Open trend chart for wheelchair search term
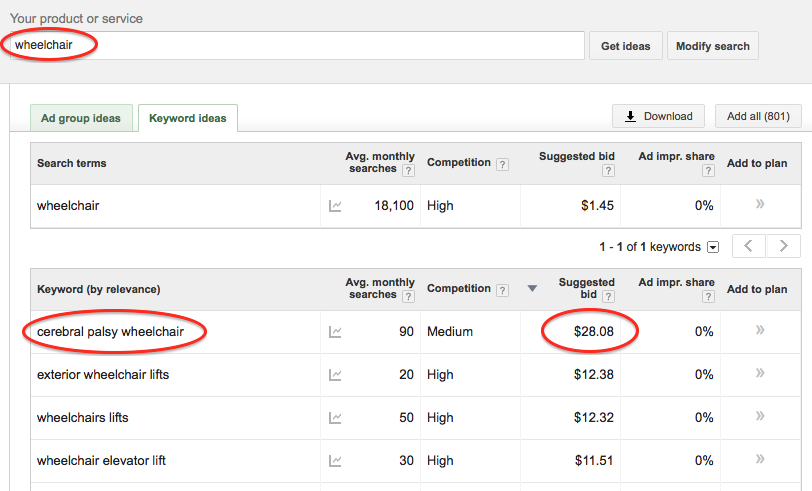This screenshot has width=812, height=491. coord(335,206)
